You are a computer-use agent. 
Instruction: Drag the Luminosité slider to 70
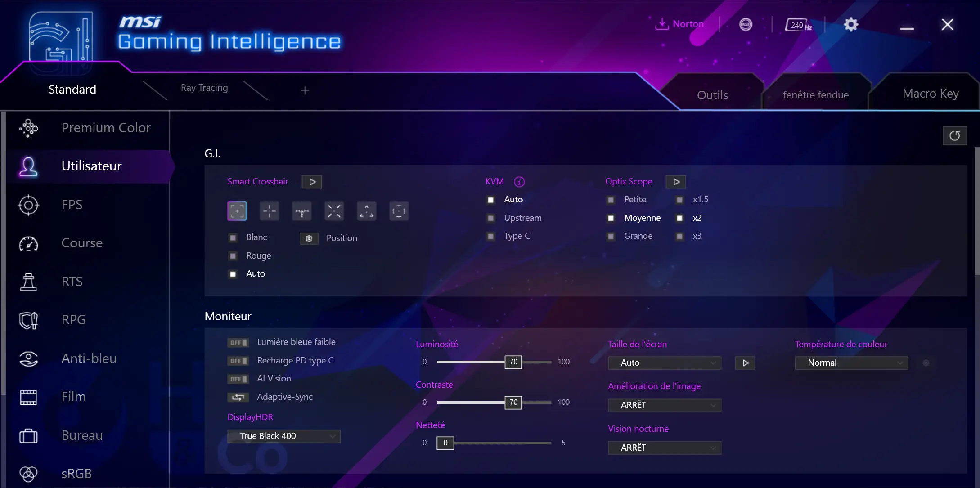(x=513, y=361)
